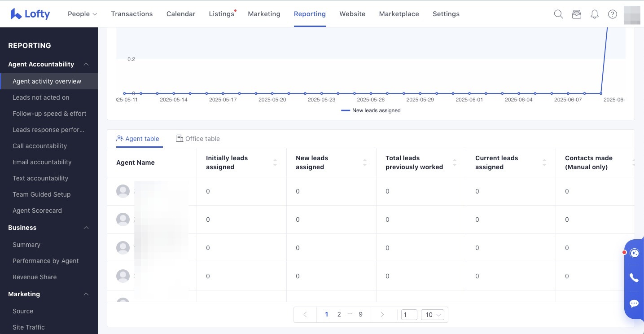Go to next page arrow
The height and width of the screenshot is (334, 644).
[x=382, y=315]
